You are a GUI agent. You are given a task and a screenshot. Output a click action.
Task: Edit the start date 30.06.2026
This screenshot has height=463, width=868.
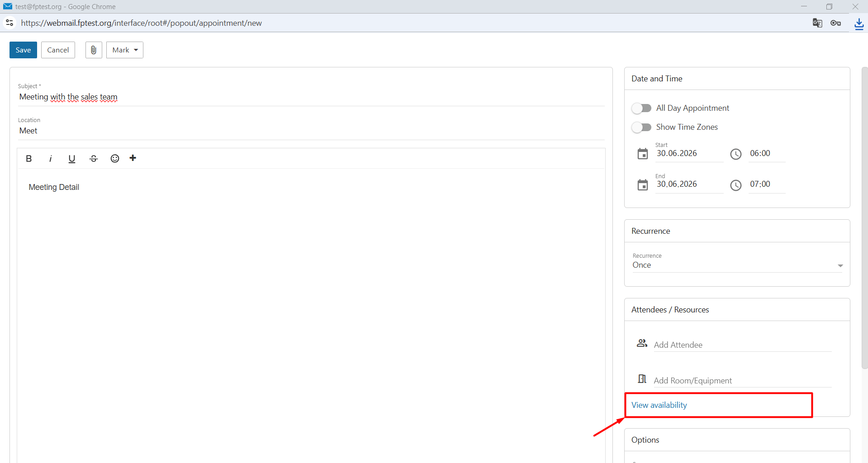(x=689, y=153)
